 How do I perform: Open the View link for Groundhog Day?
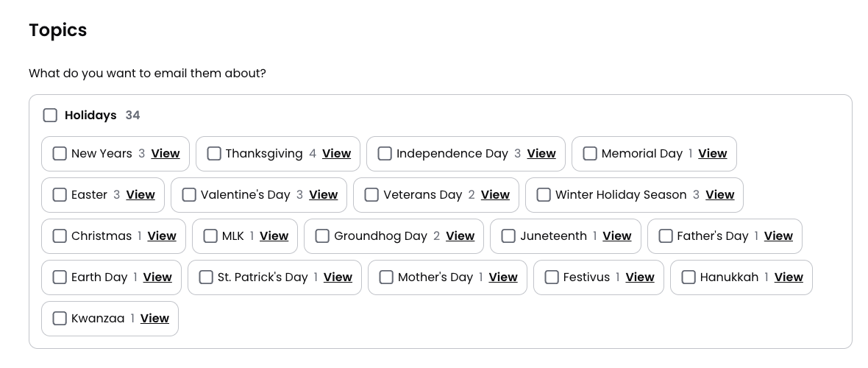click(460, 236)
